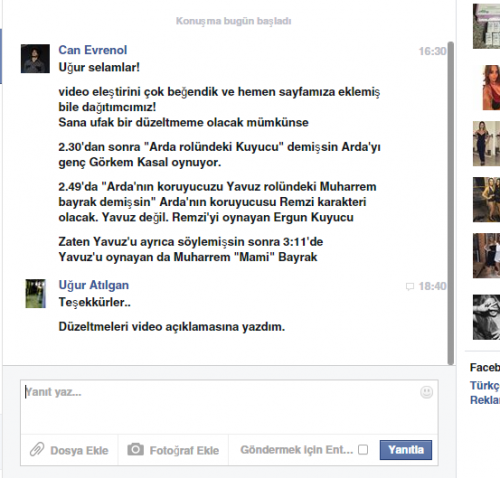Click the Türkçe language link in sidebar
This screenshot has height=478, width=500.
coord(485,385)
